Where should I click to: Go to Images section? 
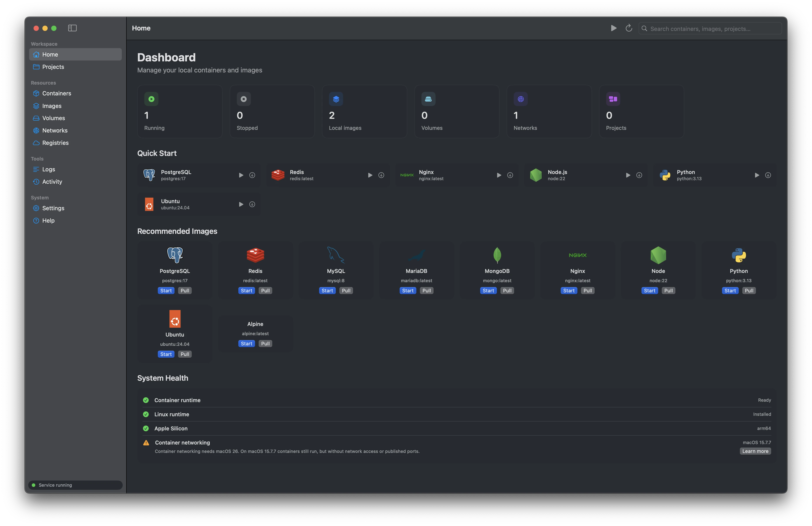[x=75, y=106]
